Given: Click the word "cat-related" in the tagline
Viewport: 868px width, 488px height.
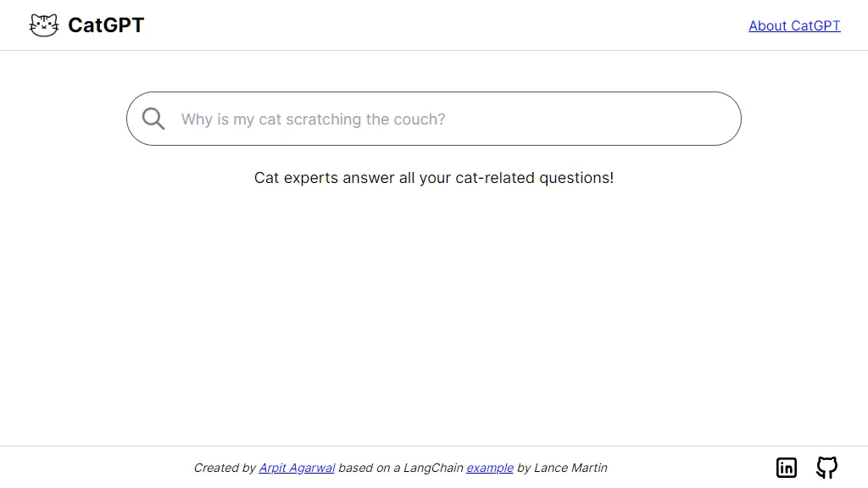Looking at the screenshot, I should click(x=495, y=178).
